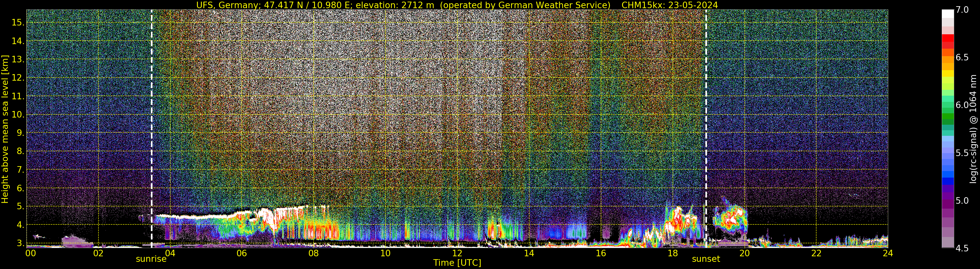The width and height of the screenshot is (980, 269).
Task: Click the height axis tick '15.'
Action: pyautogui.click(x=18, y=23)
